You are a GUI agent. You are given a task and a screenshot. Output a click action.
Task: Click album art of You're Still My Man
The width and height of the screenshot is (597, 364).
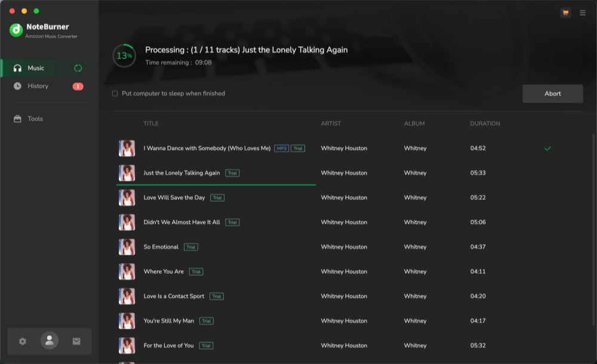[127, 321]
